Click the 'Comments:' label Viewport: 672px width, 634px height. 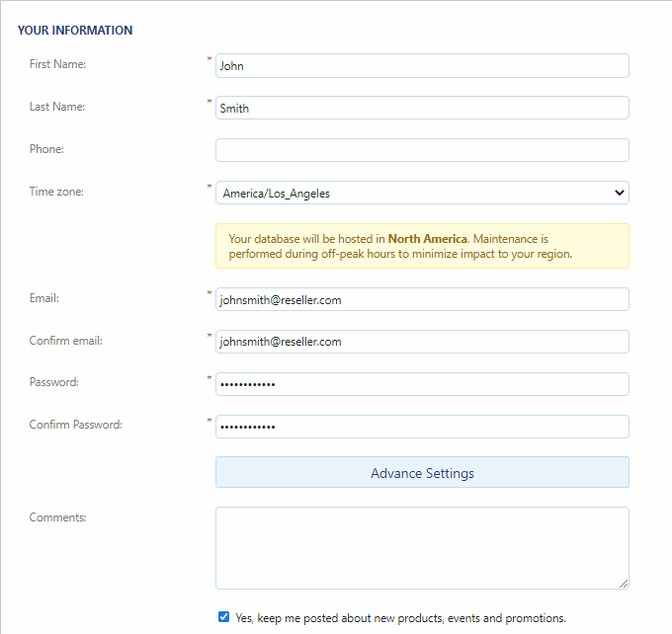pyautogui.click(x=57, y=516)
